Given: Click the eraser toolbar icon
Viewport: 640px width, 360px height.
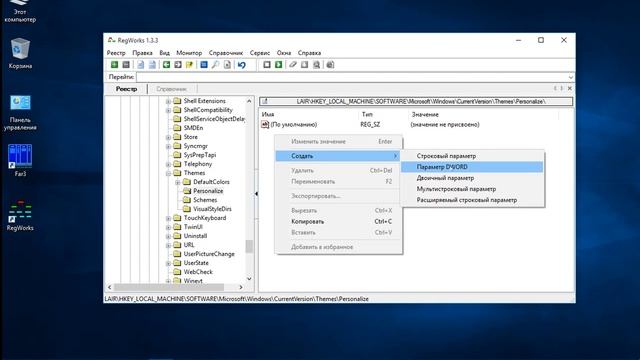Looking at the screenshot, I should coord(293,64).
